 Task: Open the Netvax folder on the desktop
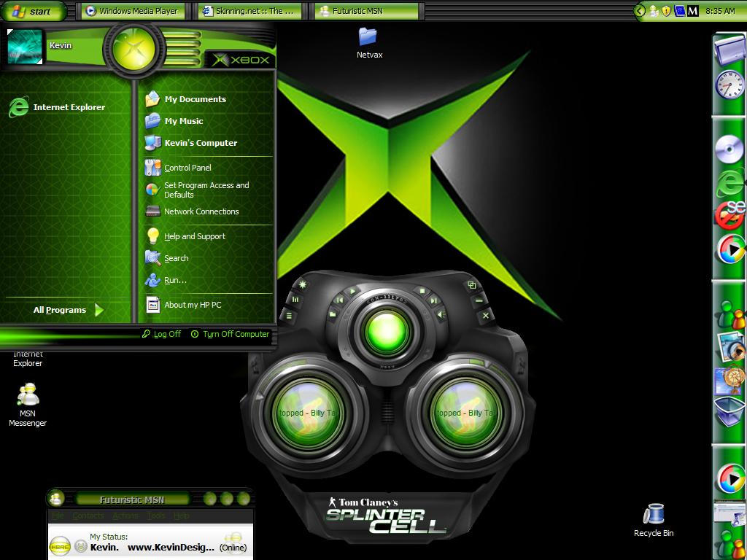pos(368,36)
